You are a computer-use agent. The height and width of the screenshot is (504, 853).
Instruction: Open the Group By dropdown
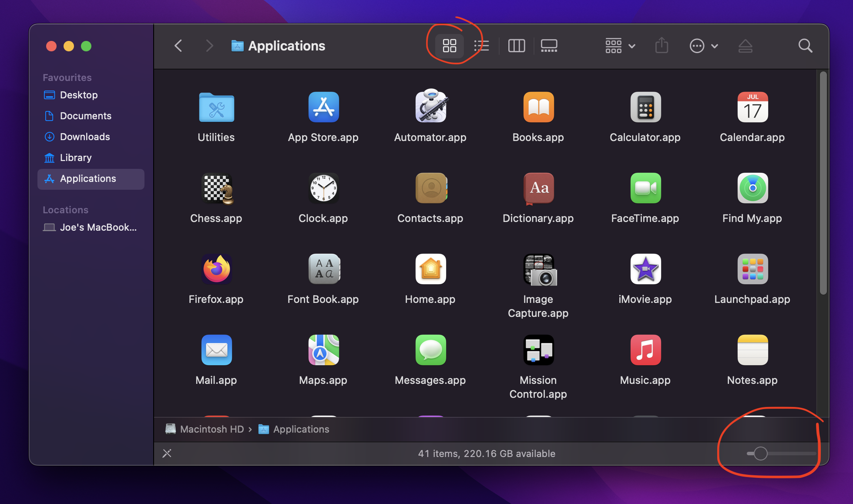tap(620, 46)
